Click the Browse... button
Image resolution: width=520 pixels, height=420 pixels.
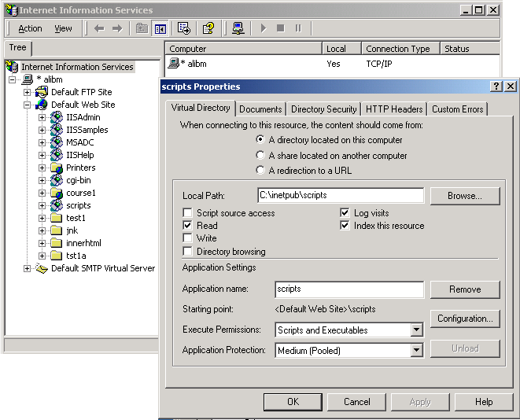click(465, 196)
